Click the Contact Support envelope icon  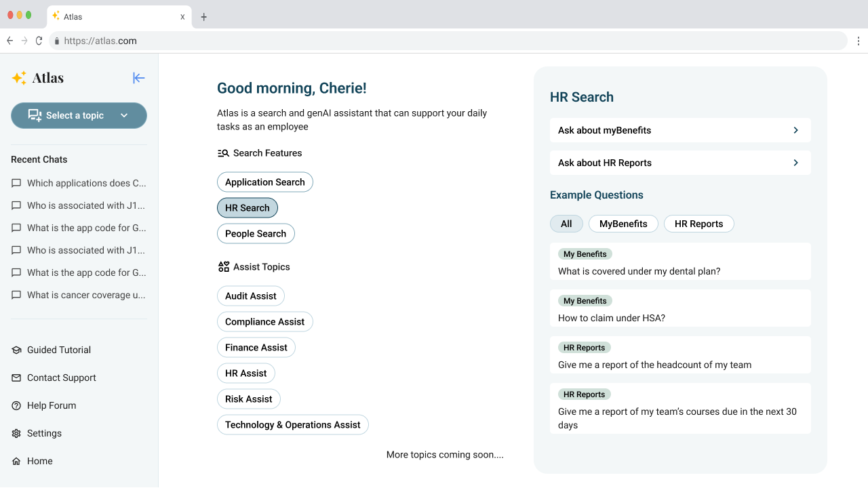tap(16, 378)
